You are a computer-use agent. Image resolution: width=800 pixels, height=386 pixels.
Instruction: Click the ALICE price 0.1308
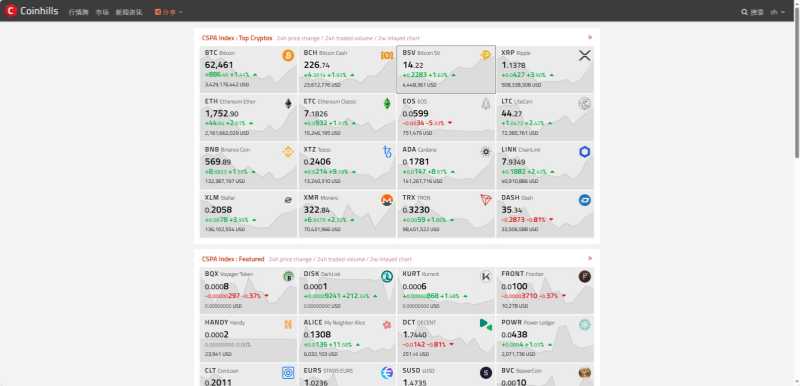[x=317, y=334]
